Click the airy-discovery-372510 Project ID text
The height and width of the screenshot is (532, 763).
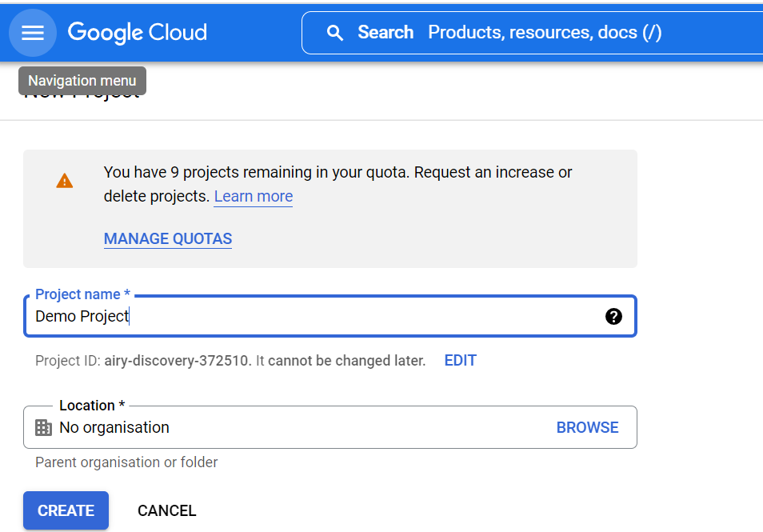pos(178,361)
